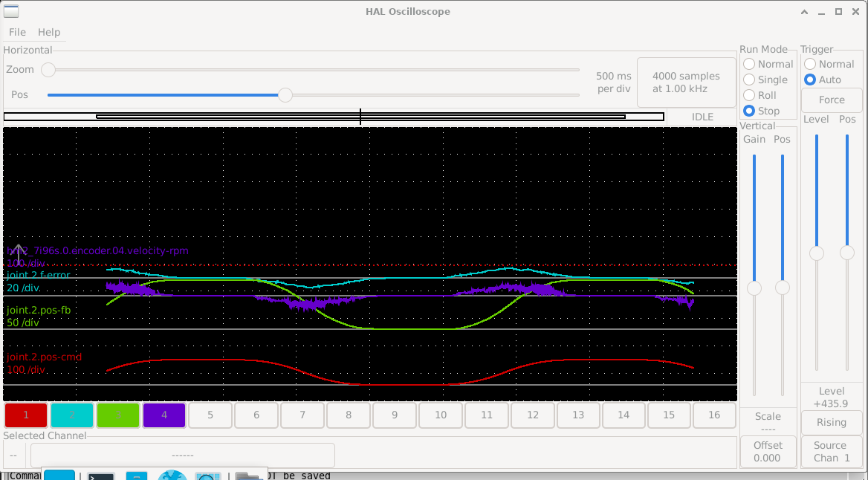Screen dimensions: 868x480
Task: Click the blue desktop icon in dock
Action: click(x=59, y=475)
